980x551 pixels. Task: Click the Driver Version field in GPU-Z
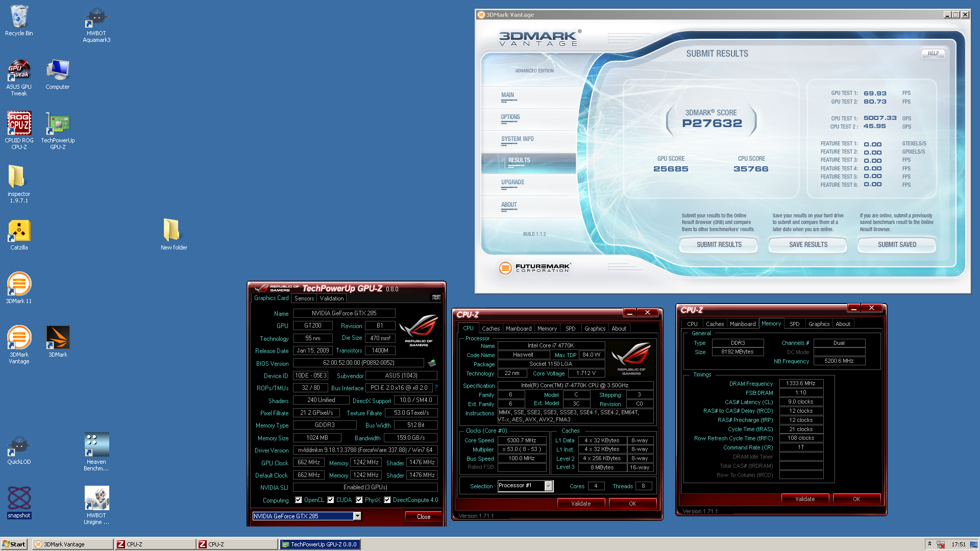365,450
